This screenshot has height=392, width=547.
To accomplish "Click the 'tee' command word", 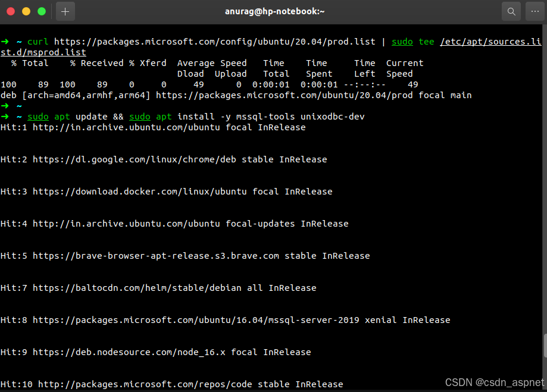I will [426, 42].
